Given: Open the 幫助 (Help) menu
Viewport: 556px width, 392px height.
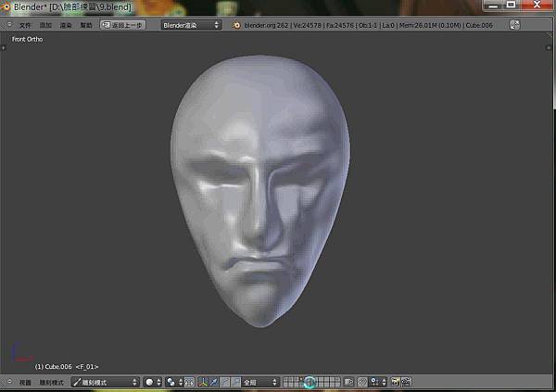Looking at the screenshot, I should click(x=86, y=25).
